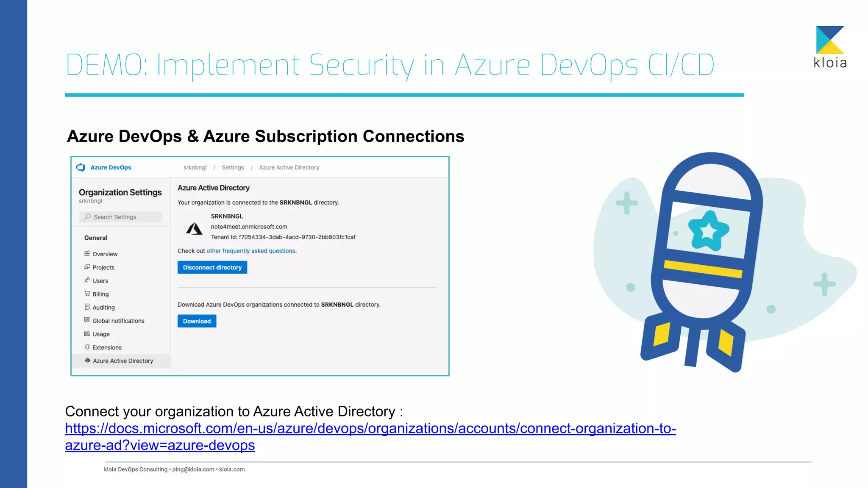Open the docs.microsoft.com connect-organization link
The height and width of the screenshot is (488, 868).
click(370, 437)
